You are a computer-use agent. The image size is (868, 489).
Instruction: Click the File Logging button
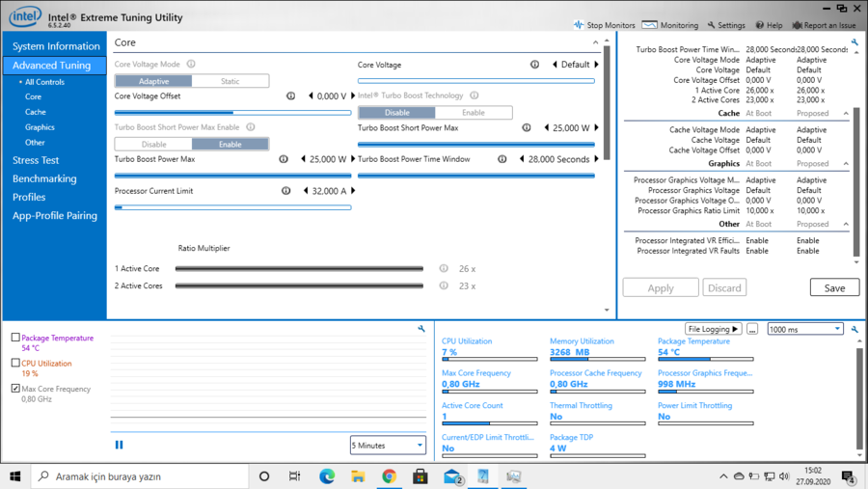pyautogui.click(x=714, y=330)
